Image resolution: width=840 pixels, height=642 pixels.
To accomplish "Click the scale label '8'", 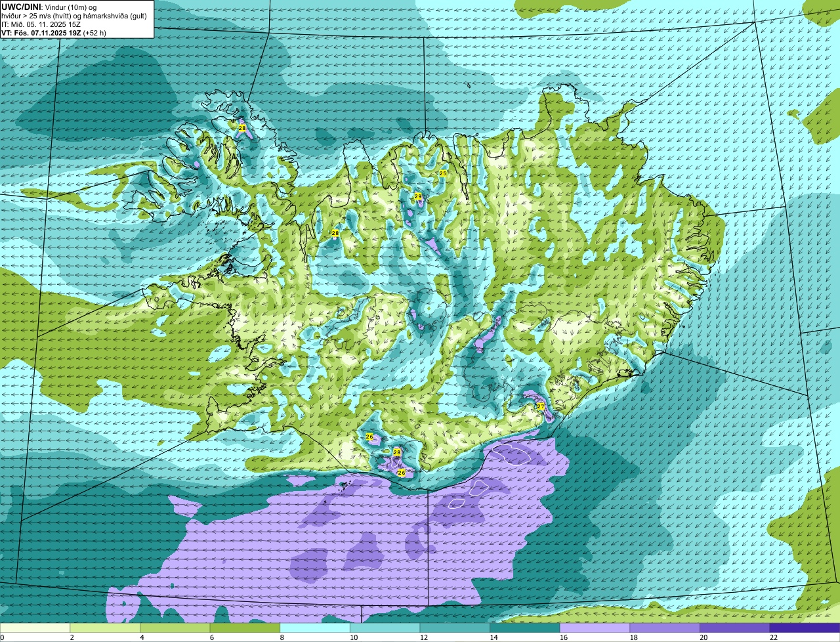I will (x=282, y=637).
